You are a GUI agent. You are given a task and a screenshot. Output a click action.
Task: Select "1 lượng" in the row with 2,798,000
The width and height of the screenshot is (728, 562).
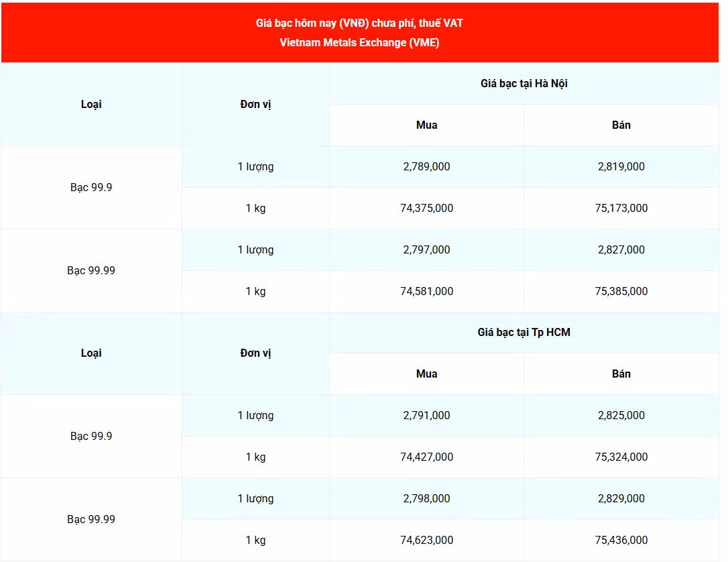pyautogui.click(x=255, y=500)
